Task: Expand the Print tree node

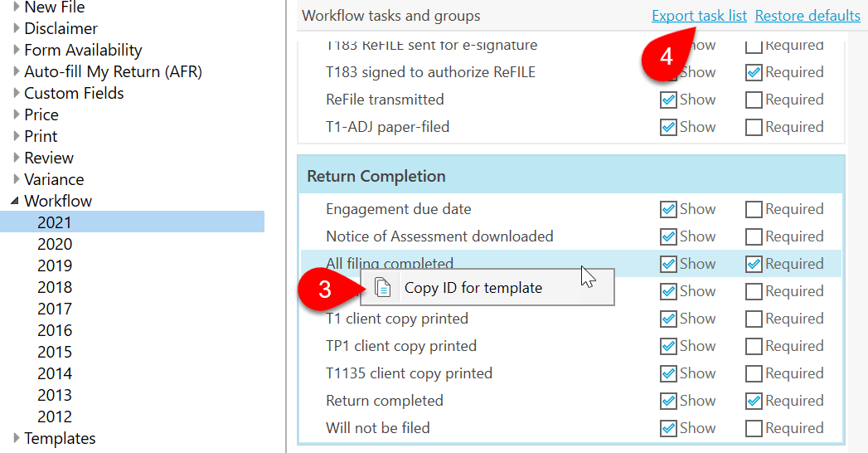Action: click(x=16, y=136)
